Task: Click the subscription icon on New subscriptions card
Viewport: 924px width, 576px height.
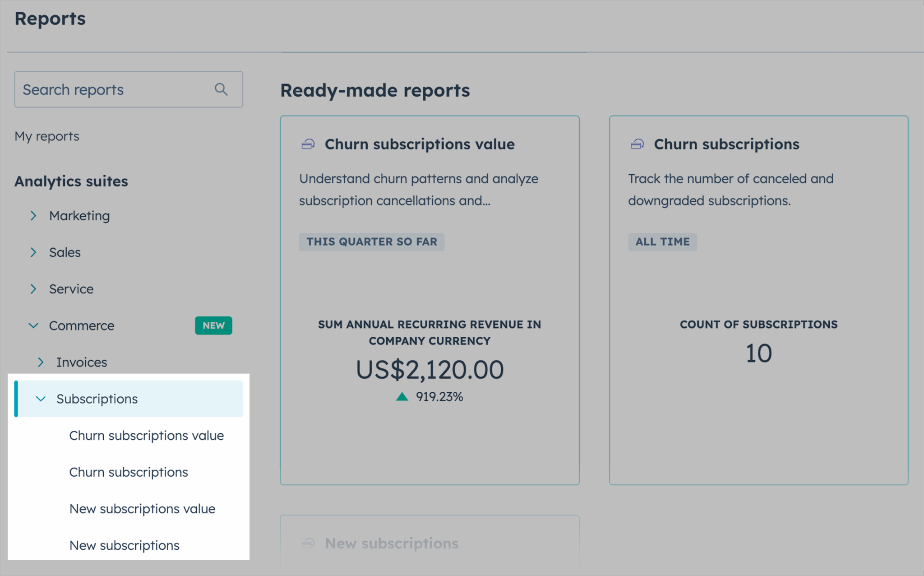Action: (309, 543)
